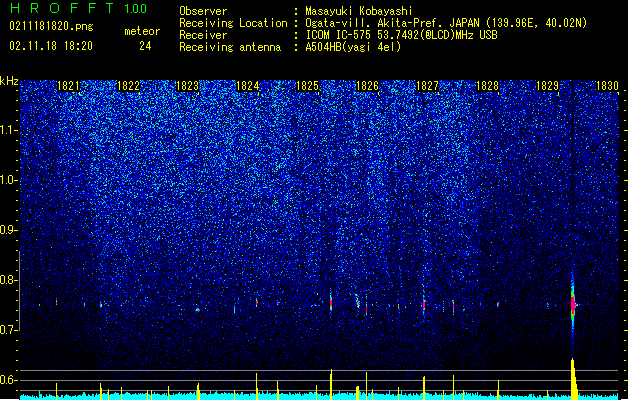The height and width of the screenshot is (400, 629).
Task: Select observer name Masayuki Kobayashi
Action: 359,11
